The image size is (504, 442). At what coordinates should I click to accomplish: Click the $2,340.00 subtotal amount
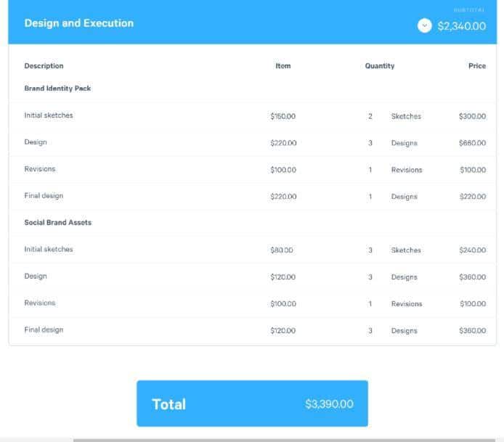click(462, 26)
